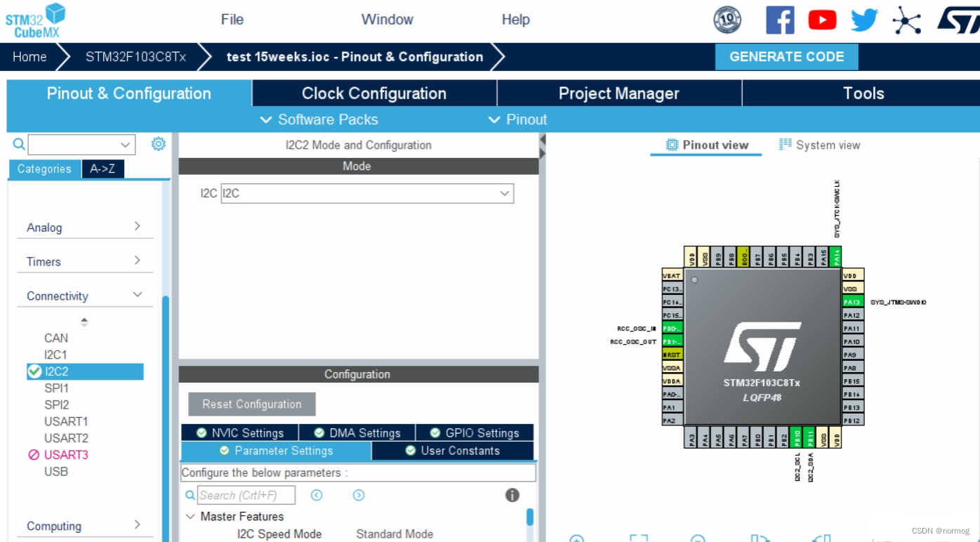Collapse the Master Features group
This screenshot has width=980, height=542.
point(190,516)
